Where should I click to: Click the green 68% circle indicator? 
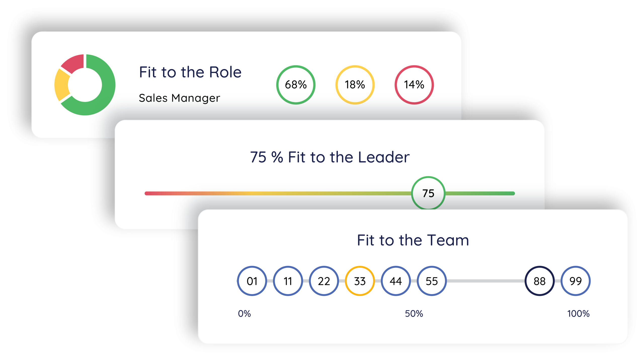pyautogui.click(x=296, y=85)
